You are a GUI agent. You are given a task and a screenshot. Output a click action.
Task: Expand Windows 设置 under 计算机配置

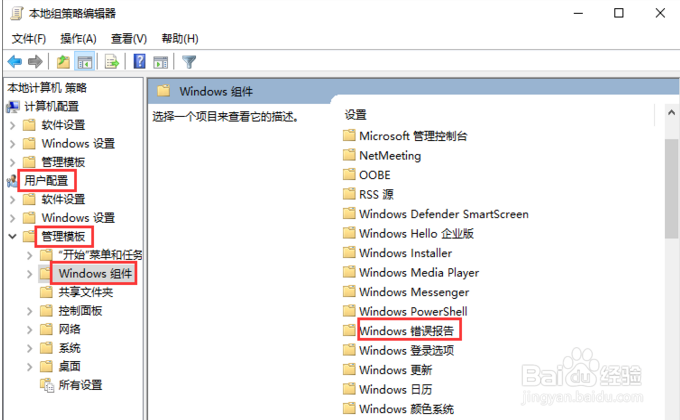(13, 144)
